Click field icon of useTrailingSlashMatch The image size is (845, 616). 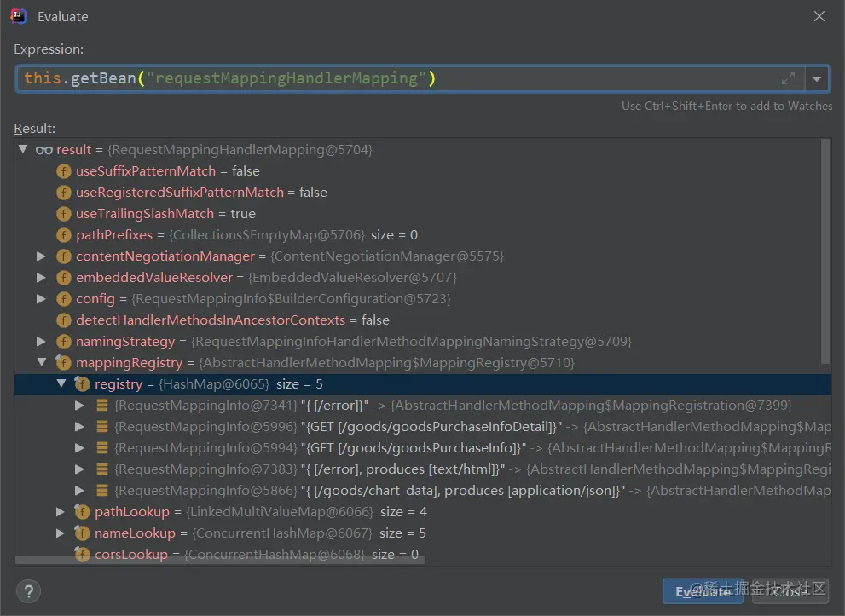pos(64,214)
